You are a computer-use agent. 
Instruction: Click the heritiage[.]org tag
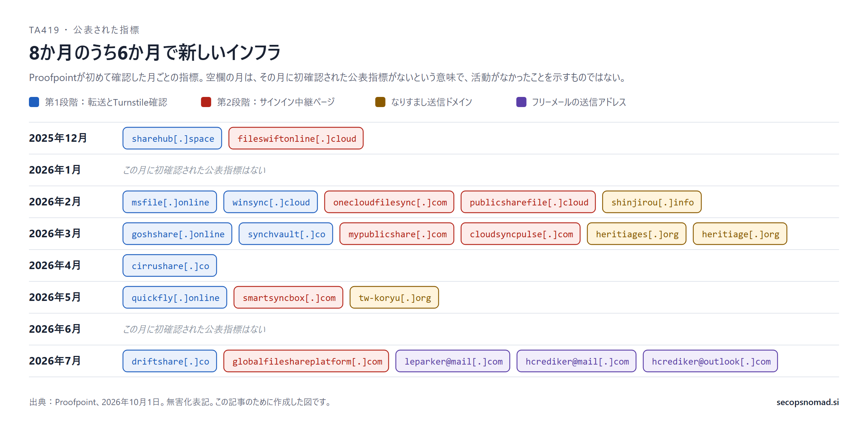pos(740,234)
